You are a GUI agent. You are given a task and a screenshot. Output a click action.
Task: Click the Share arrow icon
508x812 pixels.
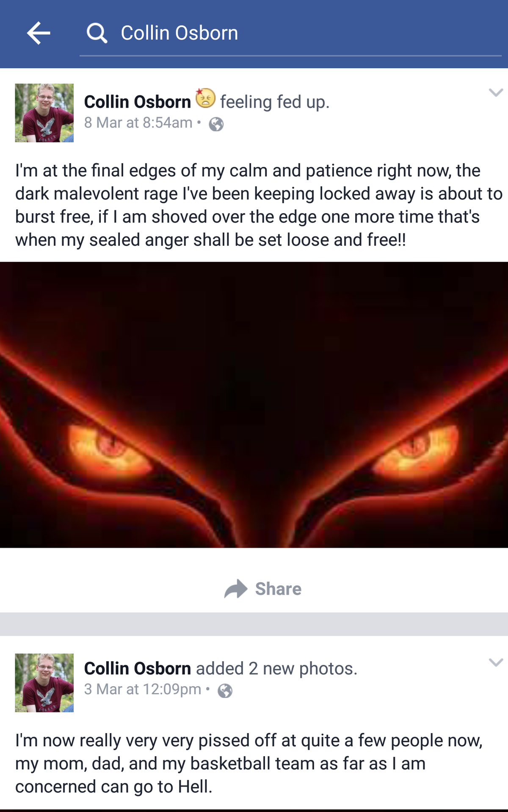coord(236,589)
